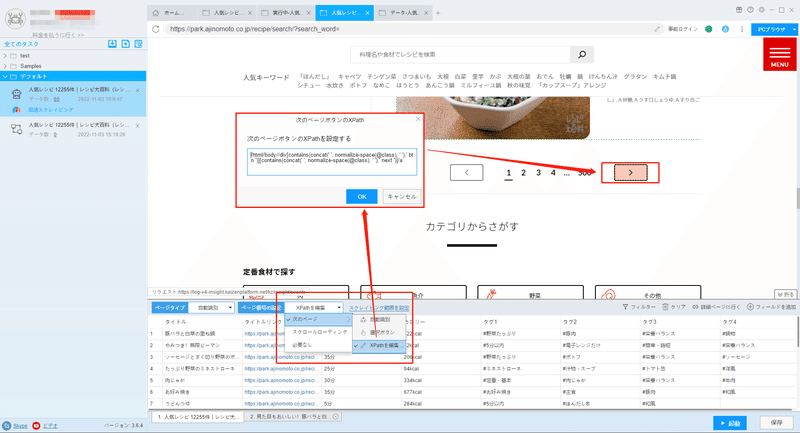Choose スクロールローディング option
Viewport: 800px width, 433px height.
[318, 332]
